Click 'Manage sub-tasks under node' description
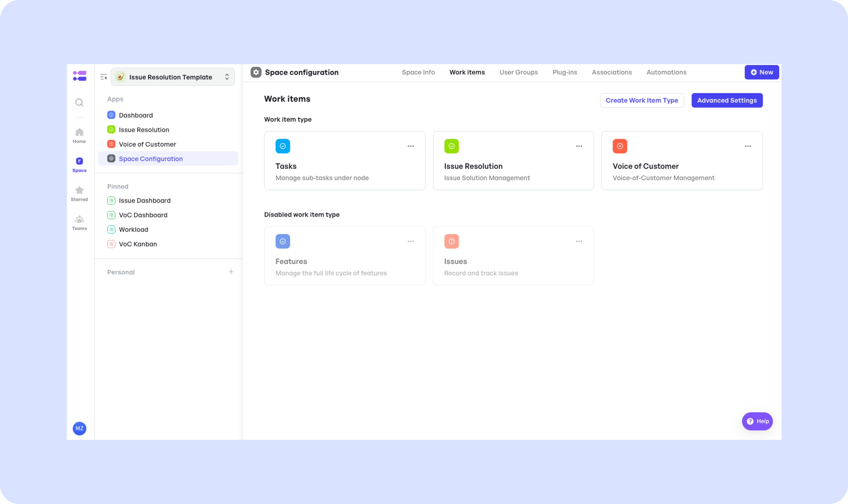Image resolution: width=848 pixels, height=504 pixels. point(322,178)
